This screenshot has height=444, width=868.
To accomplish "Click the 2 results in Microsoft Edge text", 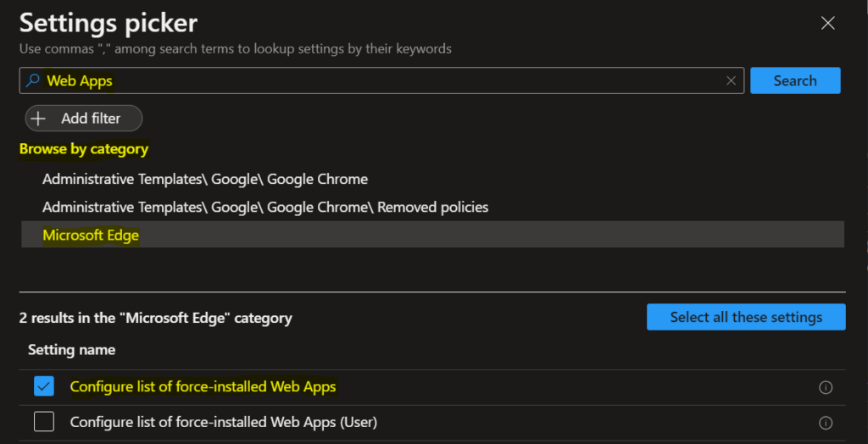I will (x=156, y=318).
